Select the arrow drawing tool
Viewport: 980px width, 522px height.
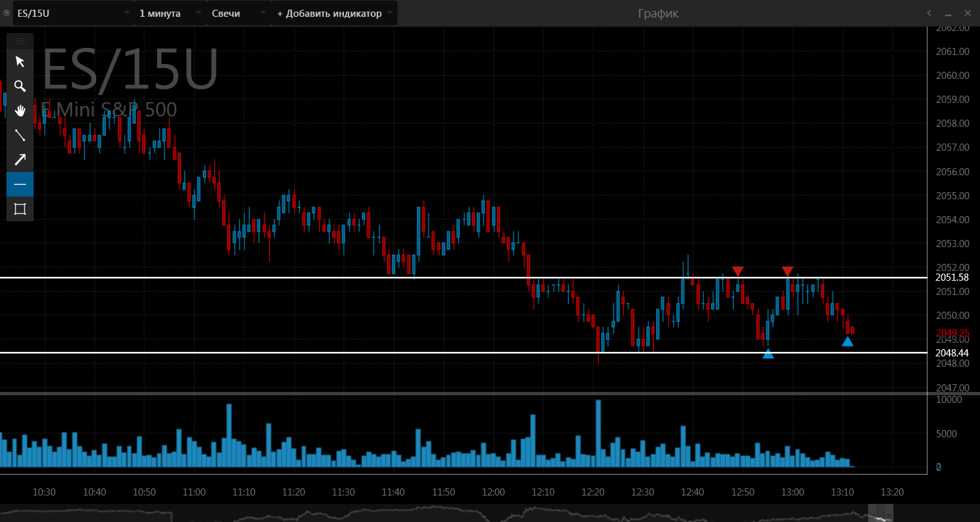(x=20, y=160)
